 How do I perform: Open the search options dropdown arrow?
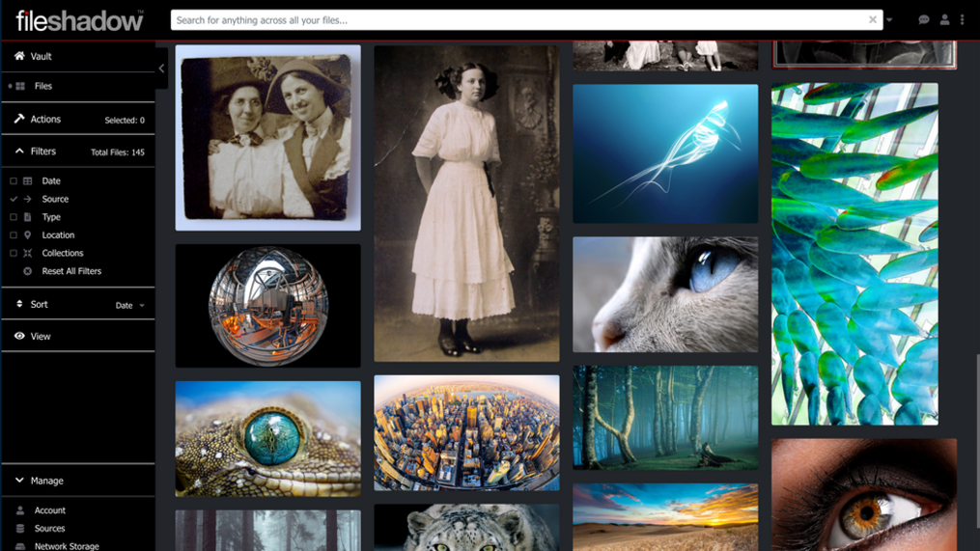click(889, 20)
